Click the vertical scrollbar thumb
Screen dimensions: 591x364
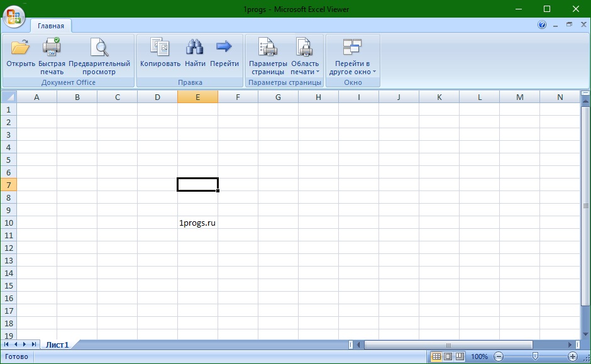tap(585, 206)
